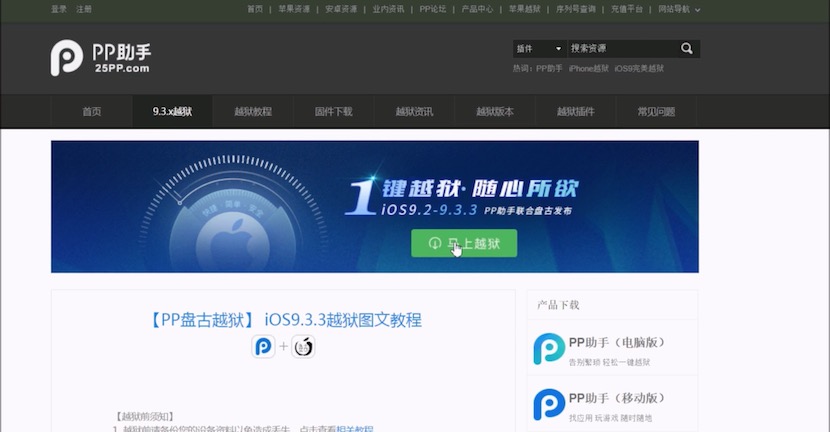Click the blue PP icon under tutorial title
The image size is (830, 432).
click(263, 347)
